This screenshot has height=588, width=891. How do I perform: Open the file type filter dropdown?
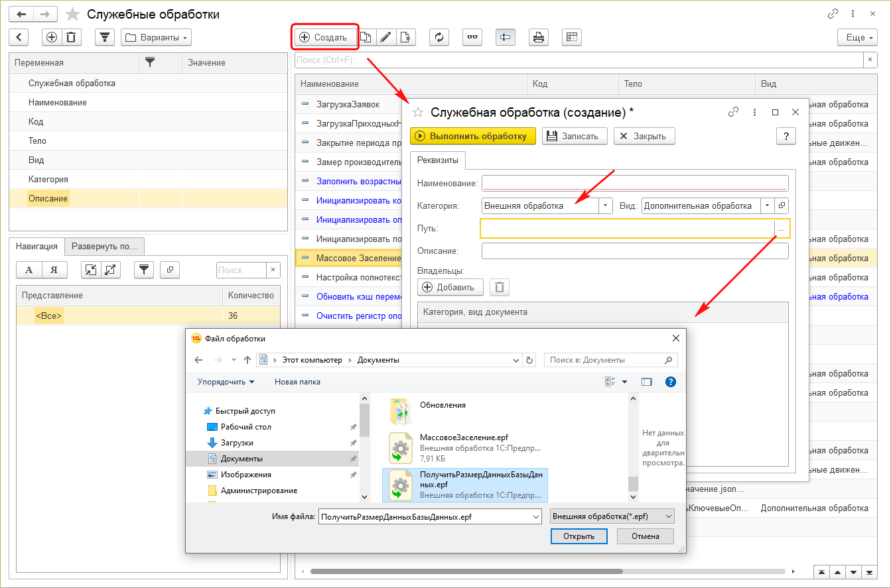[x=612, y=516]
